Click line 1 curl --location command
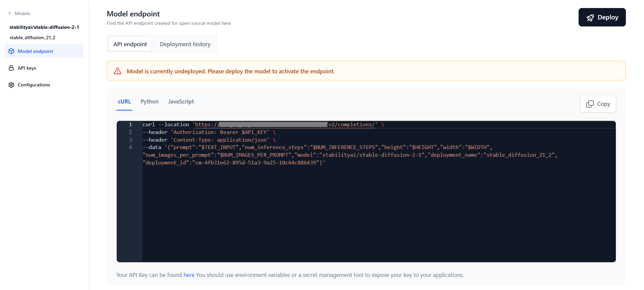This screenshot has width=644, height=290. coord(263,125)
